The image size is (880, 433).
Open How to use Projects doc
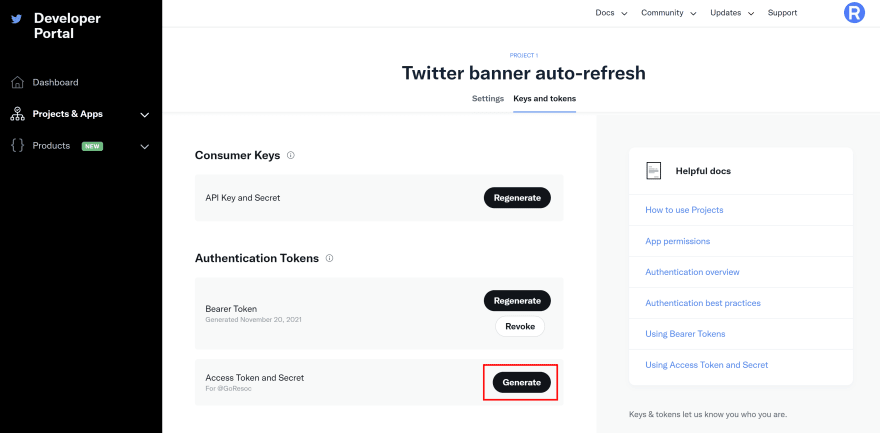(684, 210)
